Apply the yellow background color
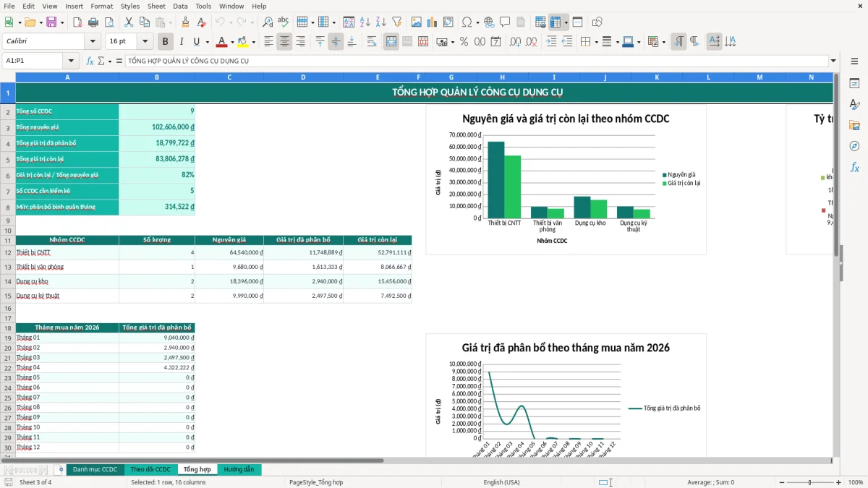The height and width of the screenshot is (488, 868). [243, 42]
